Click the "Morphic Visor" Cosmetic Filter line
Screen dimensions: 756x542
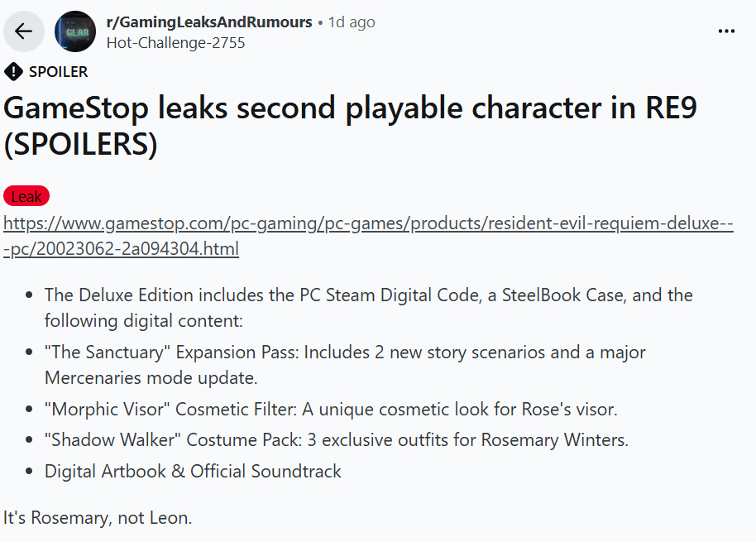pyautogui.click(x=331, y=409)
